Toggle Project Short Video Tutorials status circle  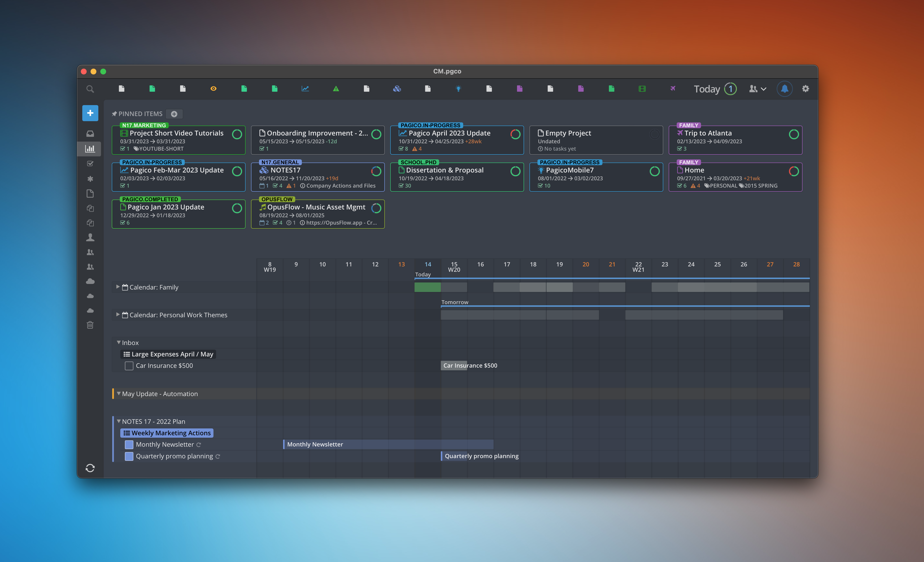237,134
